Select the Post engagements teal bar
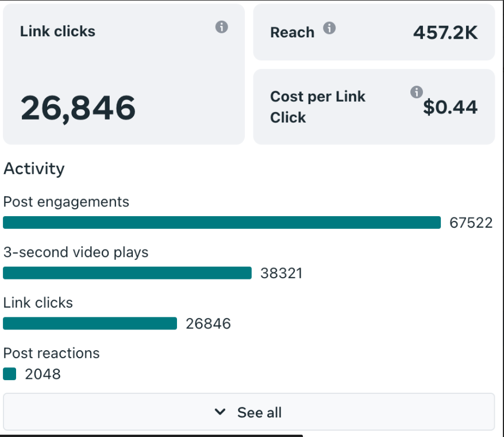 pos(222,223)
